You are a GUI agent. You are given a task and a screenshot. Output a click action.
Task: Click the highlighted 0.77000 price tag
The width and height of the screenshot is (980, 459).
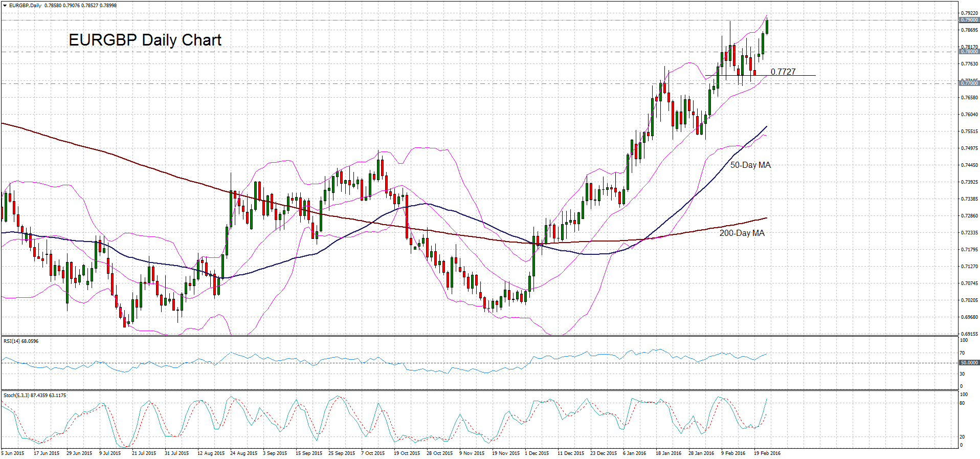[x=969, y=83]
